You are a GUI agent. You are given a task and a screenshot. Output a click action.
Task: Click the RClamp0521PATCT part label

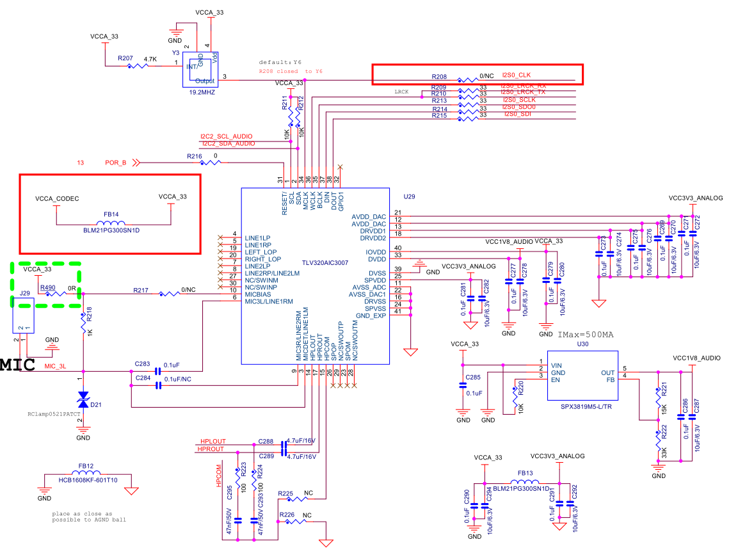point(54,415)
